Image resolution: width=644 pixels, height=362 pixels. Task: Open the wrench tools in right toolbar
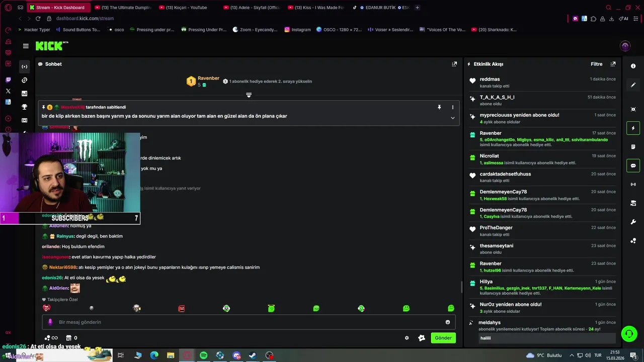[x=633, y=222]
